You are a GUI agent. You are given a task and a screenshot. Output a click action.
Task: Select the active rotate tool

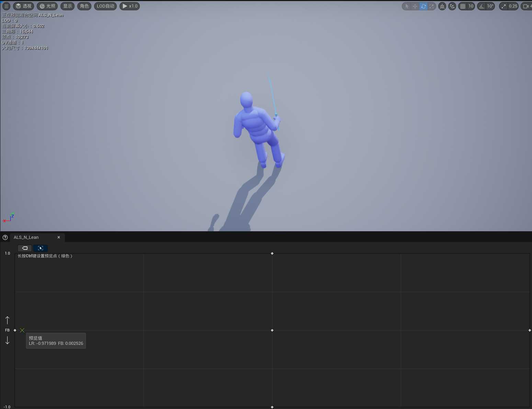(x=423, y=6)
